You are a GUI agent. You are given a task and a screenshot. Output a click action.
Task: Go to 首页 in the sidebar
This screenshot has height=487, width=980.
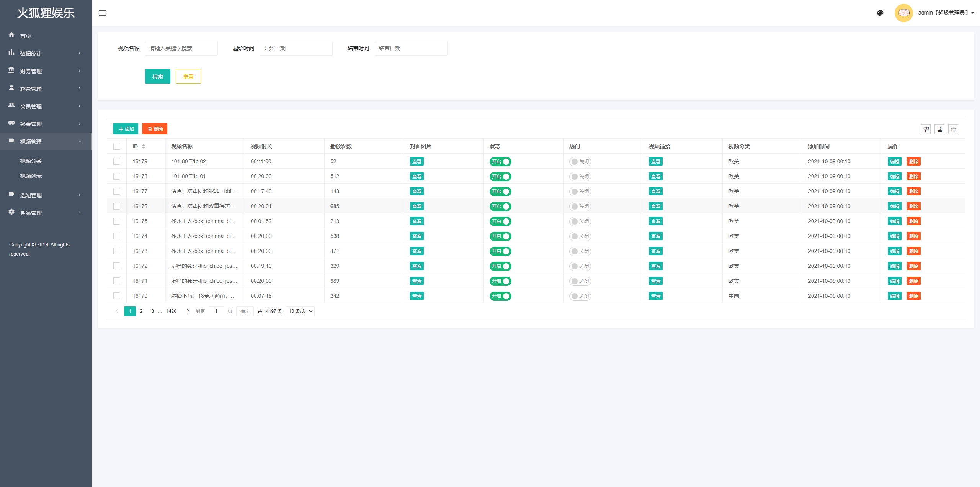pos(26,36)
